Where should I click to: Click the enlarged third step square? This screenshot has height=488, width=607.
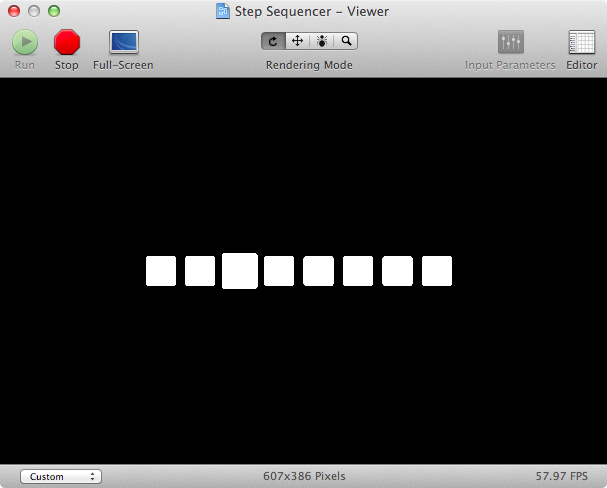coord(240,271)
